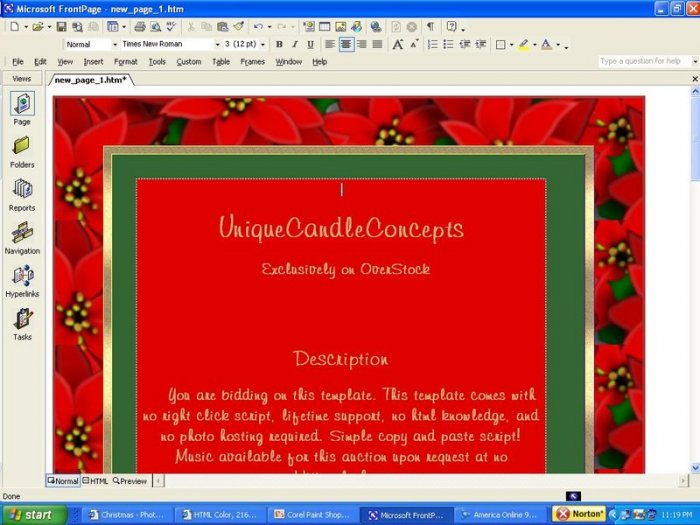Open the Reports view in Views bar
Image resolution: width=700 pixels, height=525 pixels.
pos(22,196)
